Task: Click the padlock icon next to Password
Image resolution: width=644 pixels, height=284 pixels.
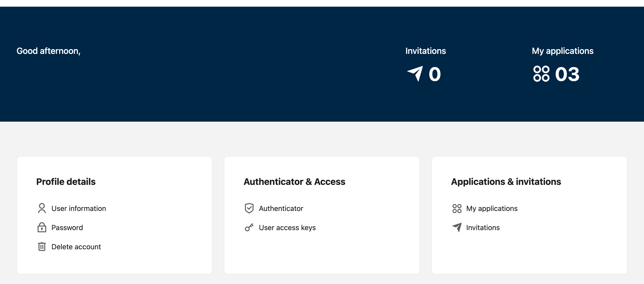Action: click(42, 227)
